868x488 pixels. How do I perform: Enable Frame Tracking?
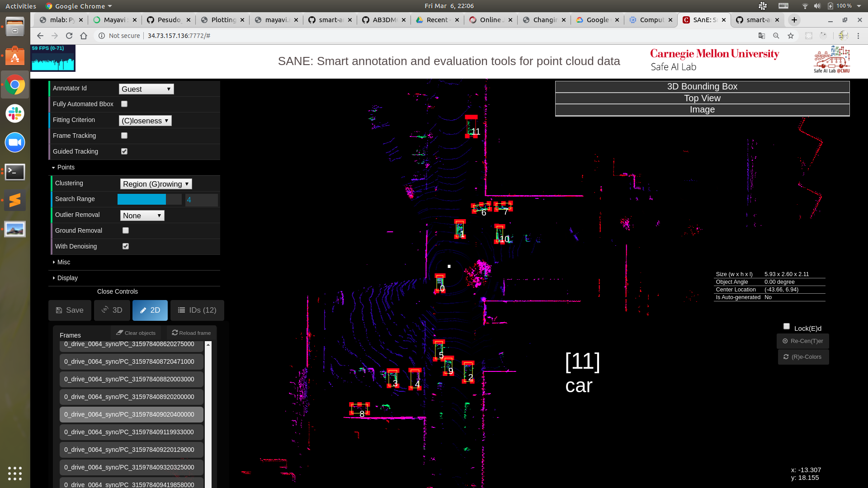(124, 136)
